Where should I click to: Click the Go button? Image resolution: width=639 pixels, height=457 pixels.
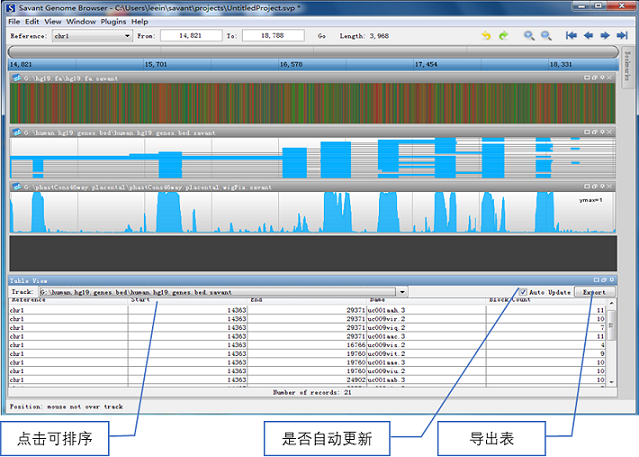click(x=321, y=36)
